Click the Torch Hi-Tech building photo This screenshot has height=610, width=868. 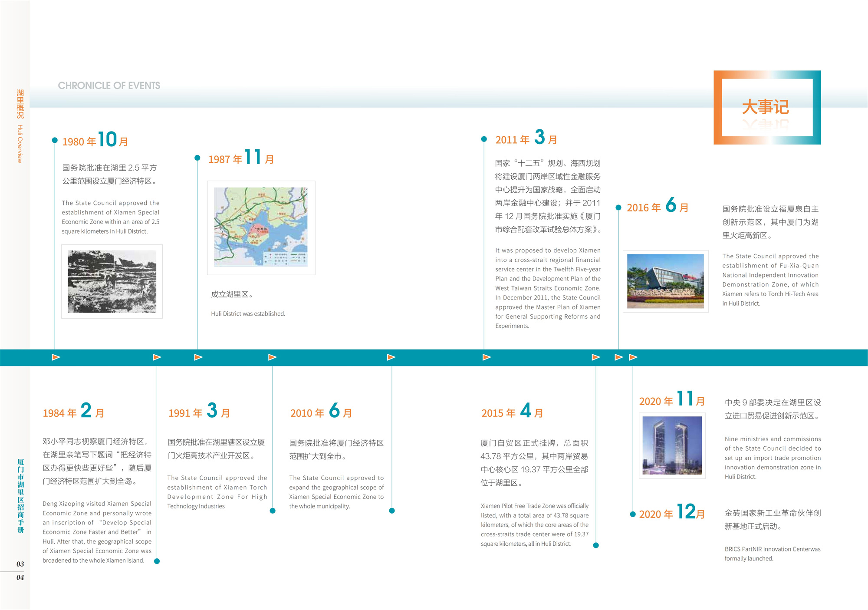coord(665,281)
